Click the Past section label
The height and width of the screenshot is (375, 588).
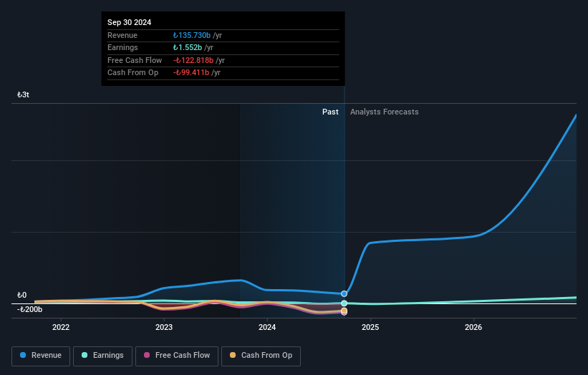click(x=330, y=112)
